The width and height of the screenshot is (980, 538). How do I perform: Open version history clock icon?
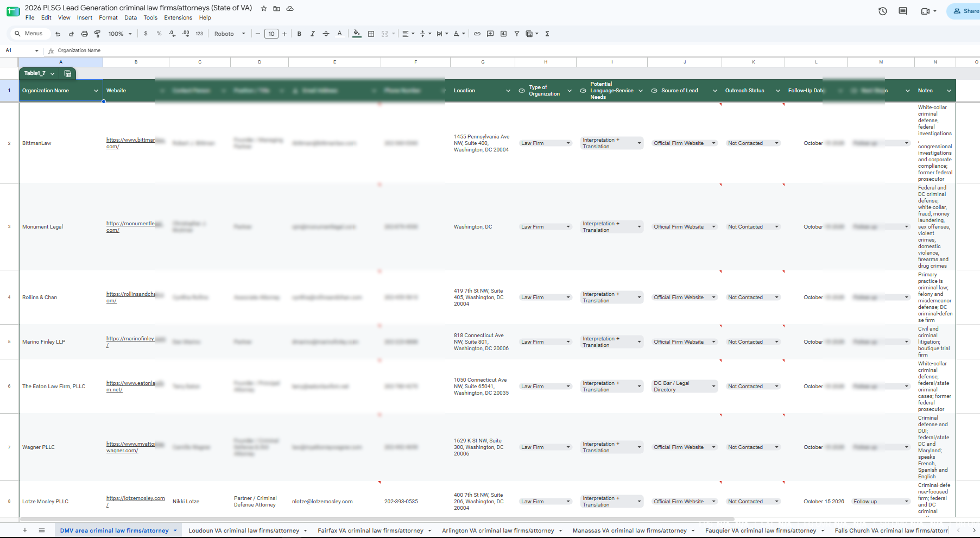pos(883,11)
